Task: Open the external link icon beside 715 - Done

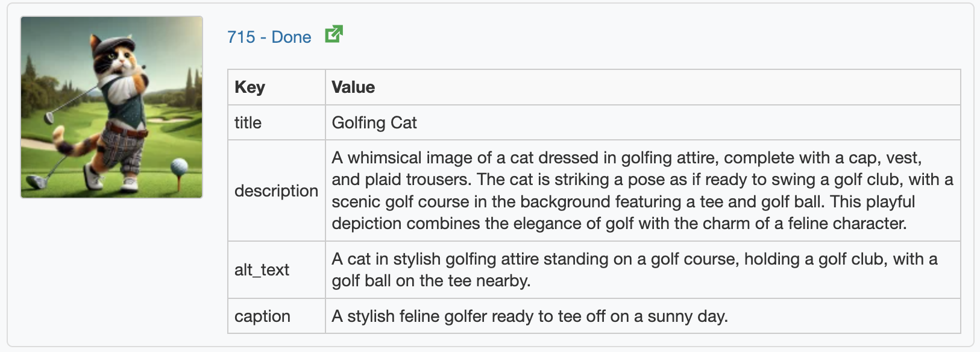Action: [x=334, y=34]
